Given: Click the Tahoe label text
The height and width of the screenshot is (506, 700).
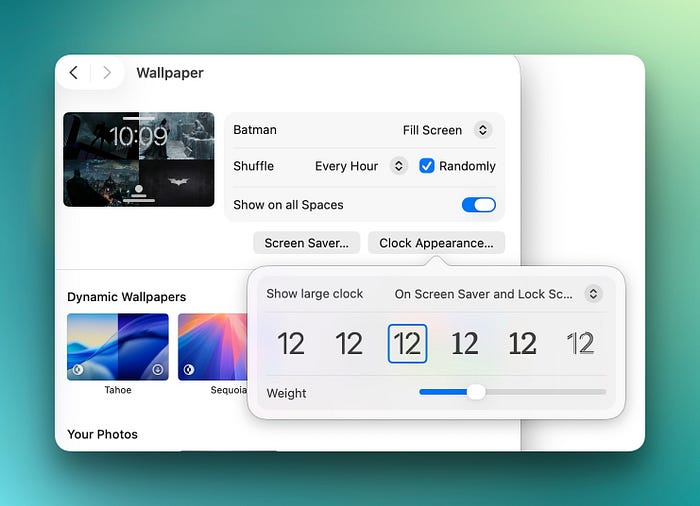Looking at the screenshot, I should pyautogui.click(x=118, y=390).
